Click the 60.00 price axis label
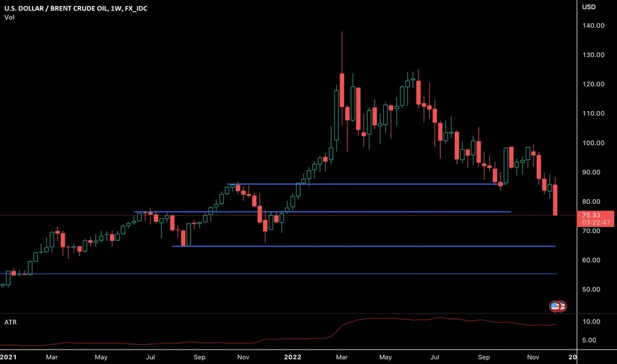The width and height of the screenshot is (617, 364). pyautogui.click(x=591, y=260)
